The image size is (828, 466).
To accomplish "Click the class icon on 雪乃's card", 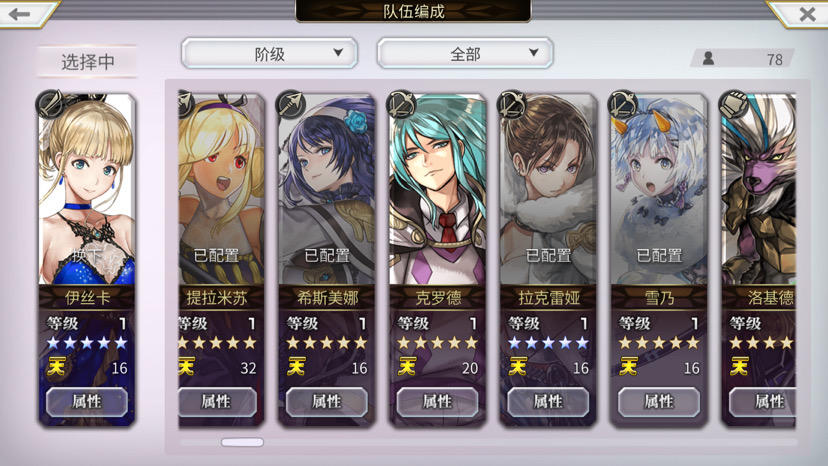I will click(623, 104).
